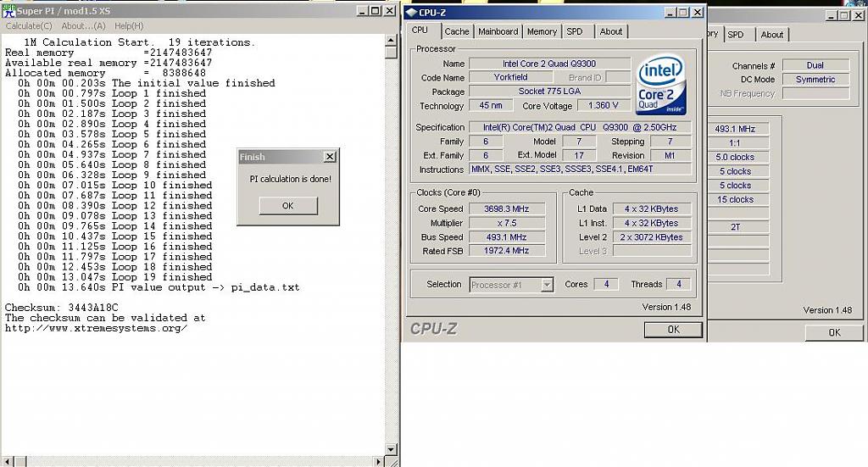The width and height of the screenshot is (868, 467).
Task: Click the DC Mode Symmetric value
Action: coord(815,80)
